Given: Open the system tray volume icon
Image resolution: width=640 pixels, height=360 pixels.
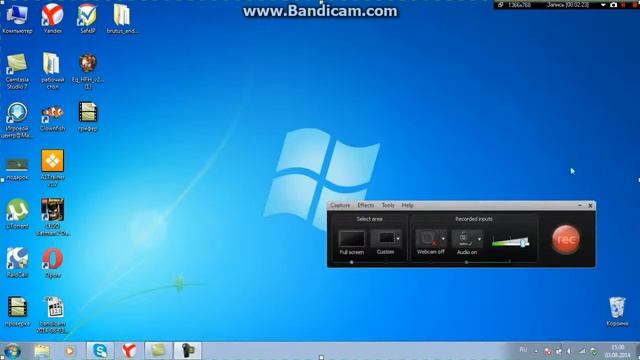Looking at the screenshot, I should click(x=569, y=351).
